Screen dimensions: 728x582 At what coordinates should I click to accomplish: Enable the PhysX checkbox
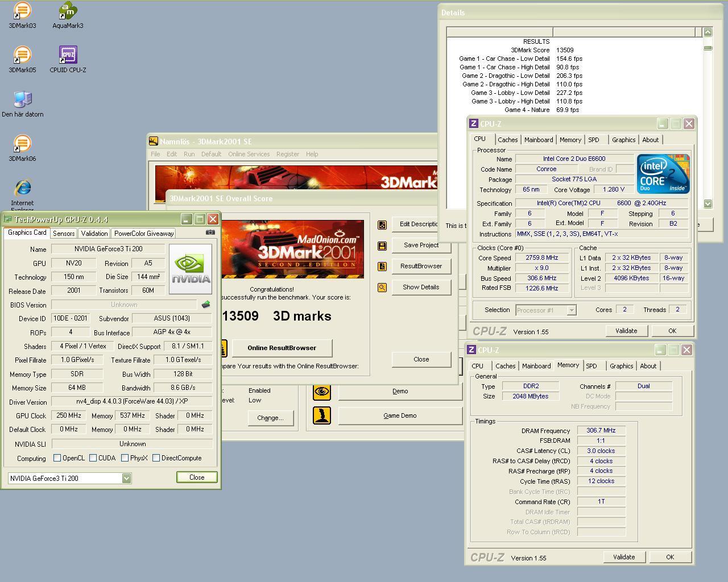125,458
